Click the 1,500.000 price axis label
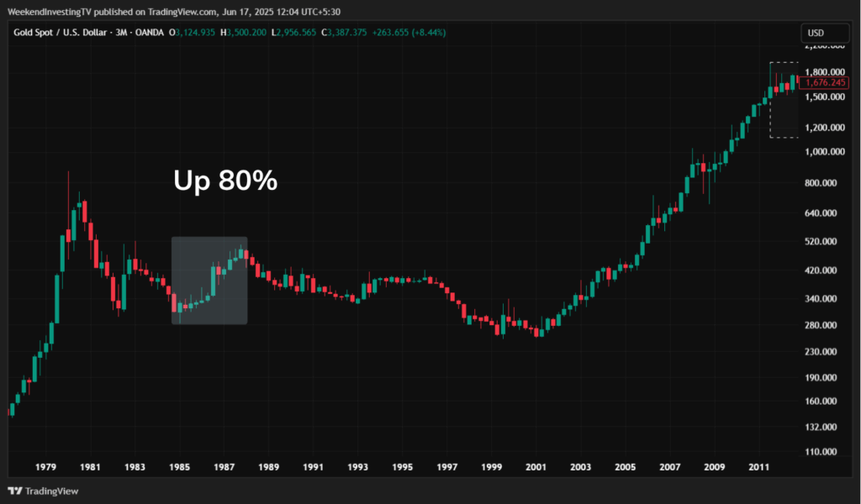Screen dimensions: 861x504 [x=825, y=97]
